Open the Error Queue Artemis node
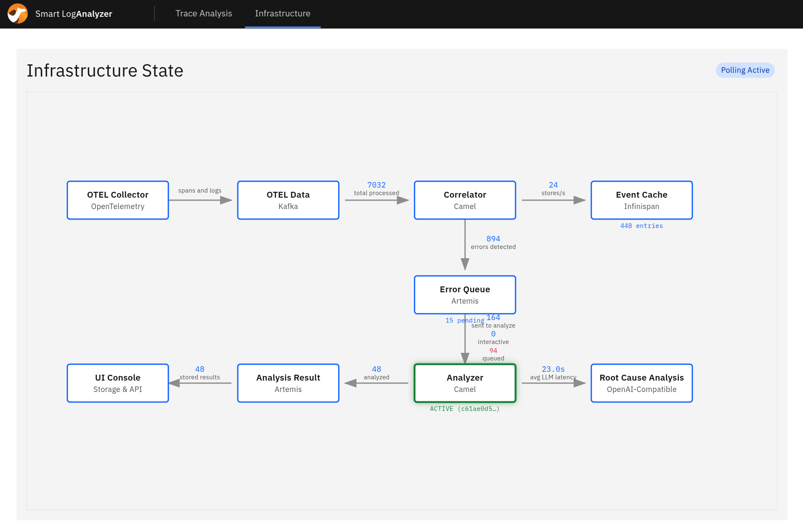This screenshot has height=532, width=803. (x=465, y=295)
